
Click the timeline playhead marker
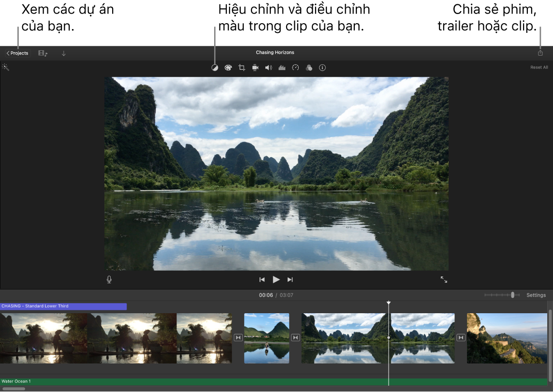(x=389, y=303)
